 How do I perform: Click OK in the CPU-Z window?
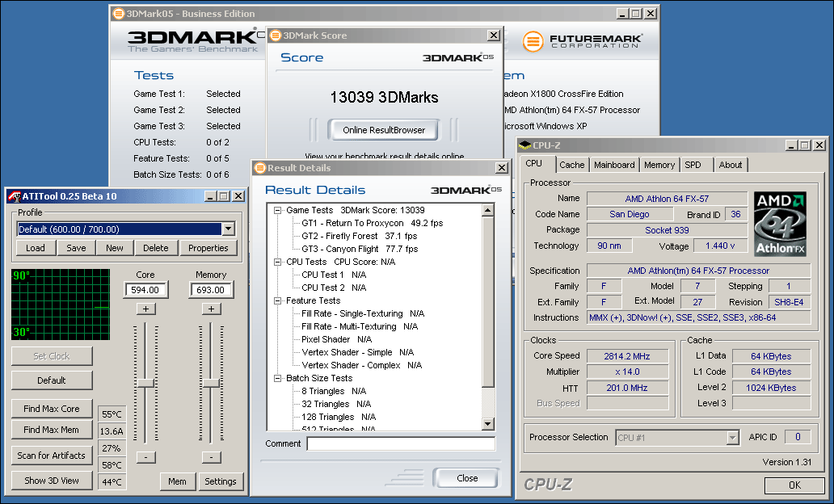(794, 485)
